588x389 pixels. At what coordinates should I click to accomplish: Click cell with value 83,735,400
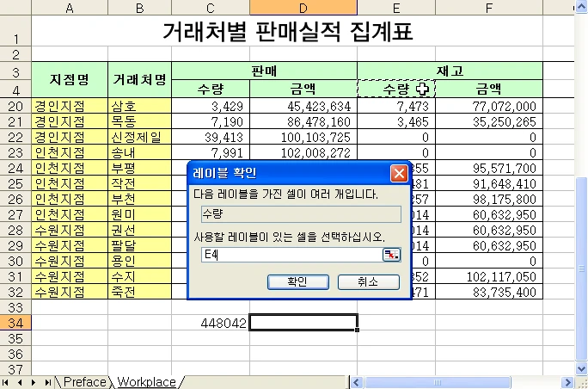[489, 292]
